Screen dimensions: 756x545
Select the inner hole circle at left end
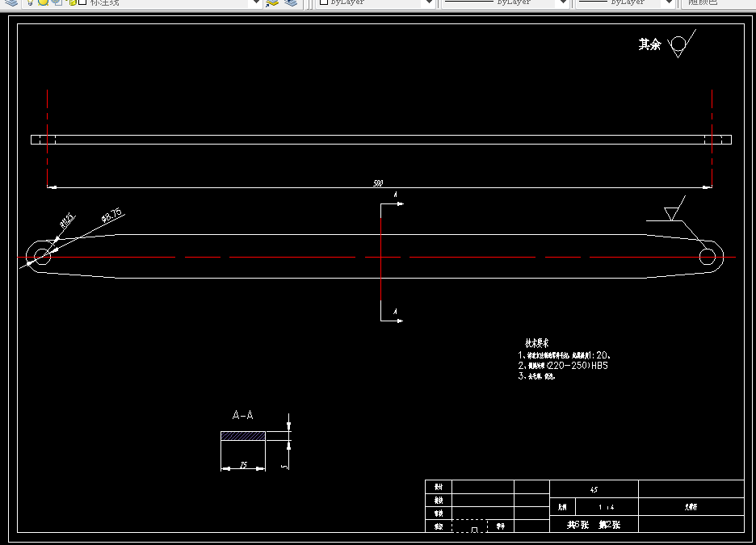coord(42,257)
